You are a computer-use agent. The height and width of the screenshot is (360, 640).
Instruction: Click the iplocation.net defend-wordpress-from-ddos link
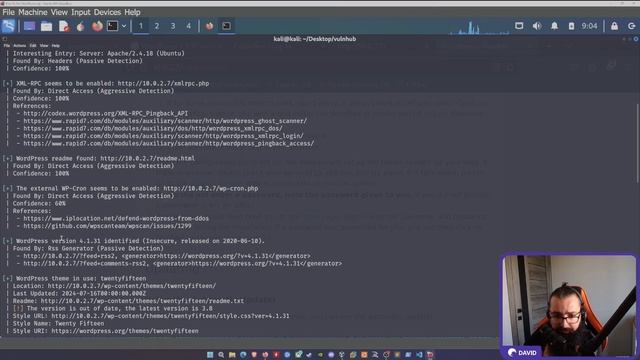pos(116,218)
